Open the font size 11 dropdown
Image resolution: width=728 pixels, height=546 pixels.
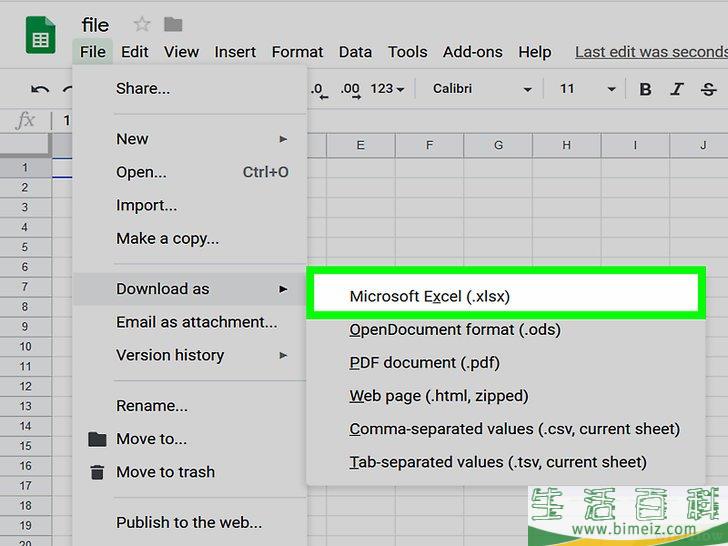pyautogui.click(x=587, y=89)
